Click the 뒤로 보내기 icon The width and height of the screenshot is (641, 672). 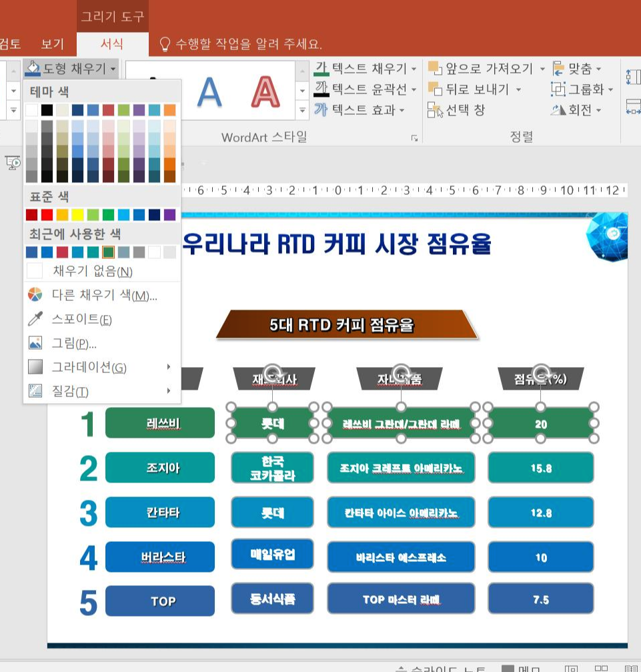coord(435,89)
